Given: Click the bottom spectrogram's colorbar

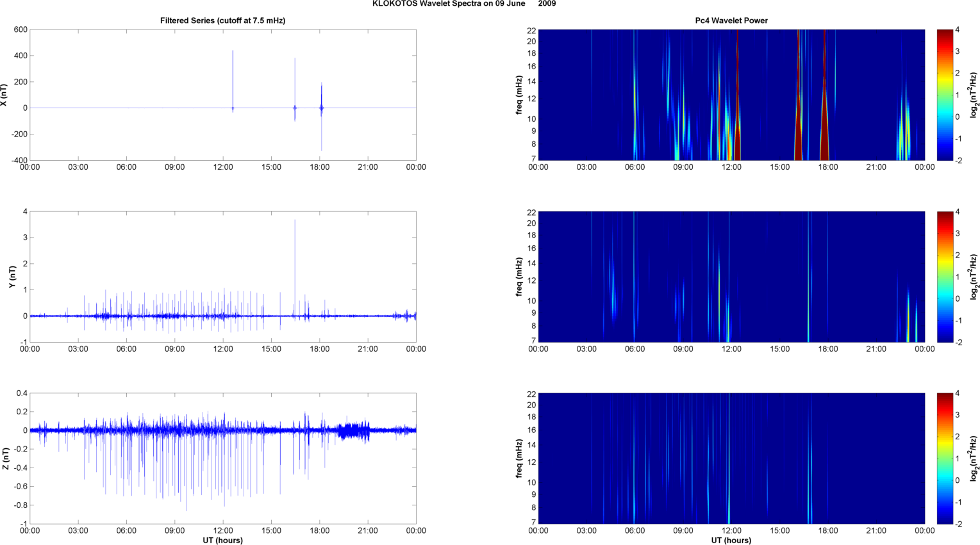Looking at the screenshot, I should (x=945, y=459).
